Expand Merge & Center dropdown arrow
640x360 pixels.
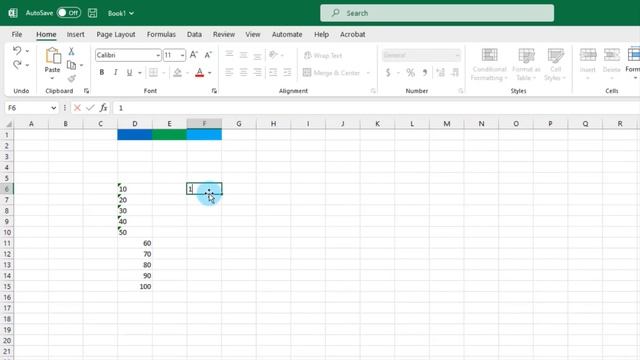[x=368, y=73]
